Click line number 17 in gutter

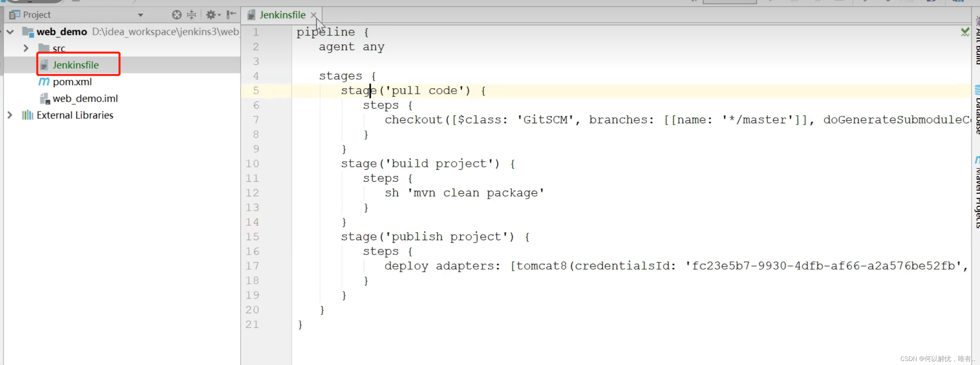[x=252, y=265]
